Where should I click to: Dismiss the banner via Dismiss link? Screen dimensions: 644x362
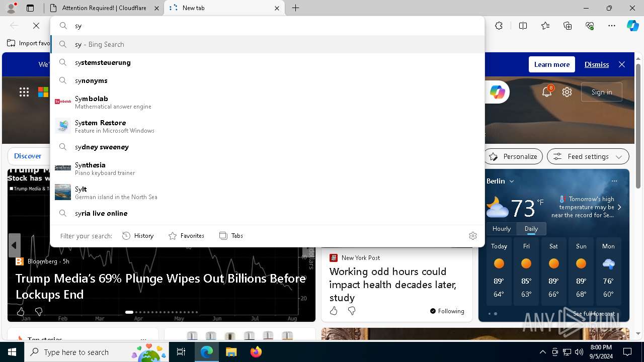tap(597, 64)
